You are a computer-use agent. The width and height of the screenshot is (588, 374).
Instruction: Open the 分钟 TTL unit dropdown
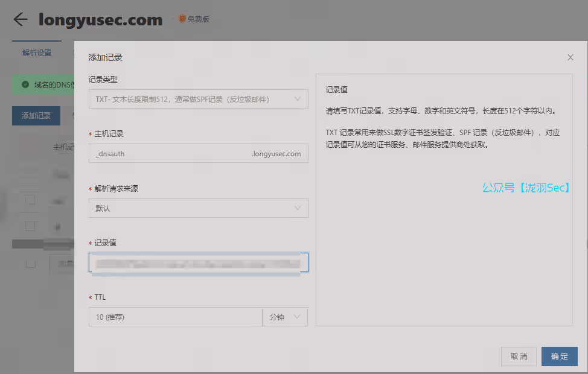click(285, 317)
